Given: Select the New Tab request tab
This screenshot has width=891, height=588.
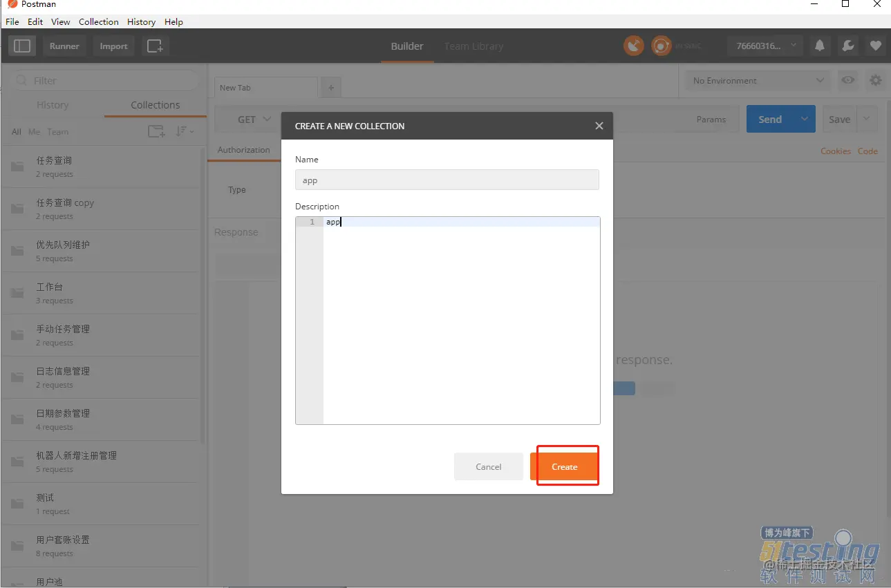Looking at the screenshot, I should pyautogui.click(x=265, y=88).
